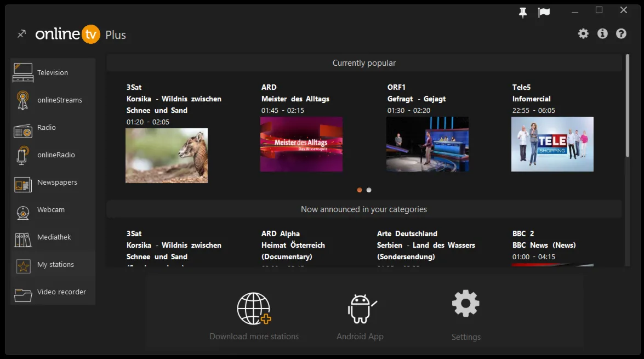Viewport: 644px width, 359px height.
Task: Click time 01:30 - 02:20
Action: click(x=409, y=111)
